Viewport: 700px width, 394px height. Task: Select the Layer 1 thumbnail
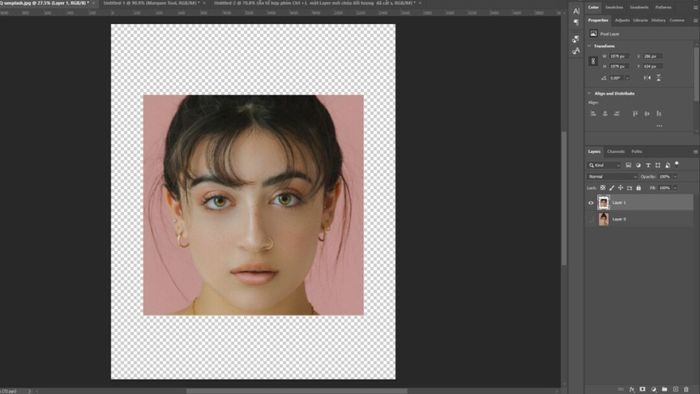click(x=604, y=203)
